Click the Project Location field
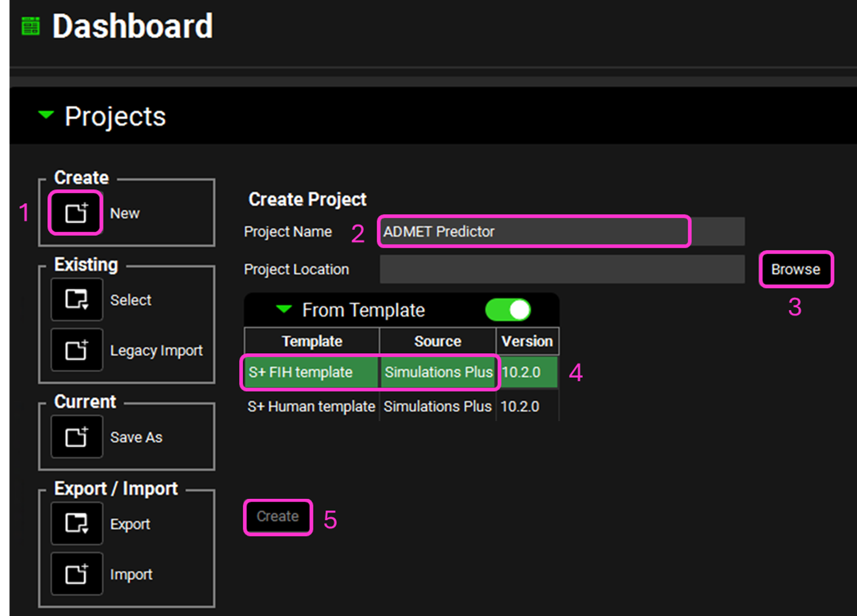The height and width of the screenshot is (616, 857). (562, 269)
